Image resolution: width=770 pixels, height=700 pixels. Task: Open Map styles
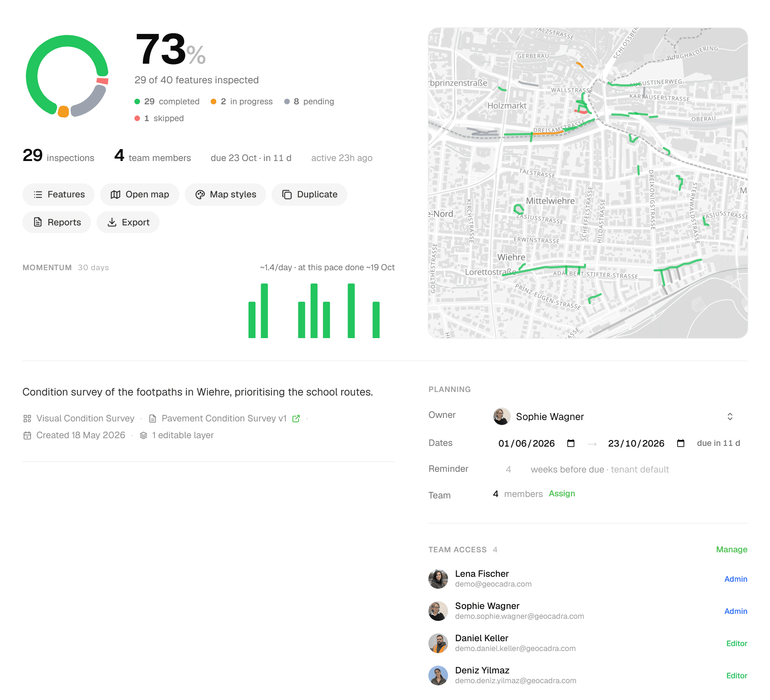tap(225, 194)
